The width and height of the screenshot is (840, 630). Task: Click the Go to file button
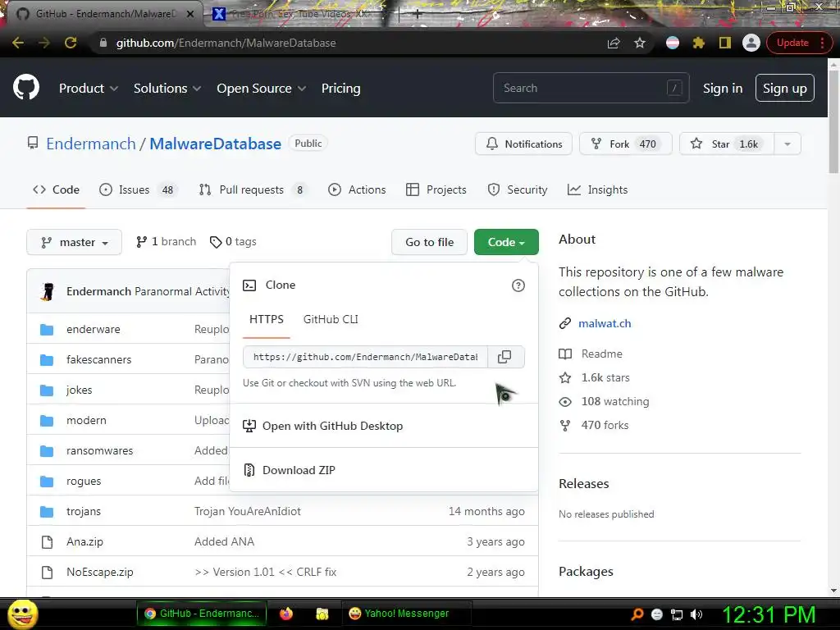(x=429, y=242)
